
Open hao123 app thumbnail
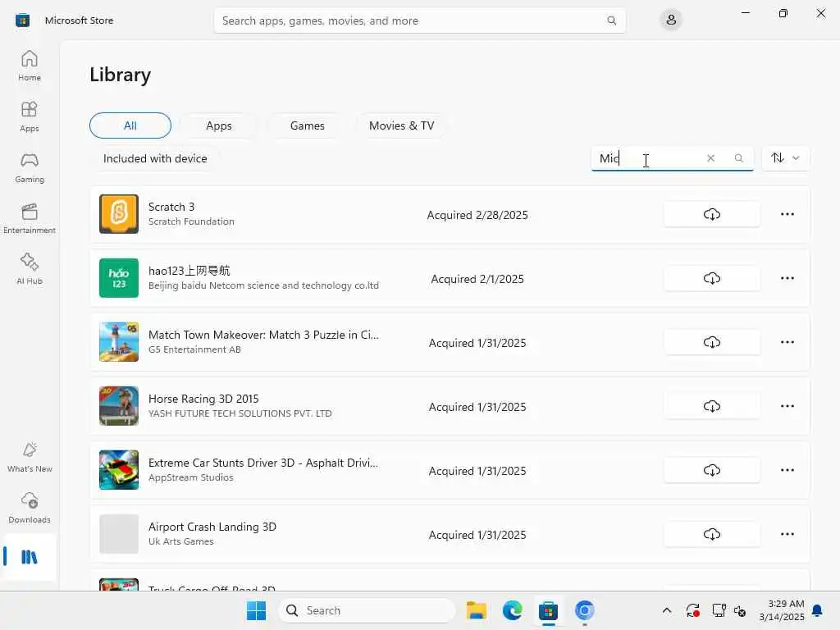point(119,278)
